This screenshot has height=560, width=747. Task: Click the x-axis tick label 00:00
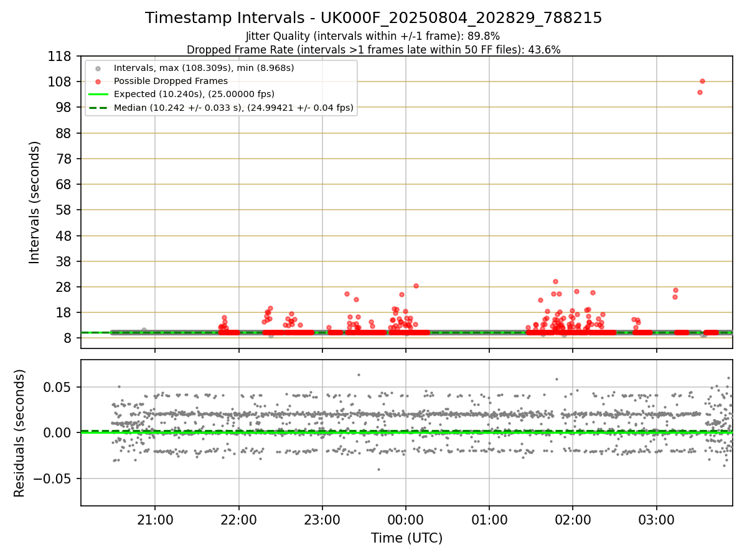click(x=406, y=520)
